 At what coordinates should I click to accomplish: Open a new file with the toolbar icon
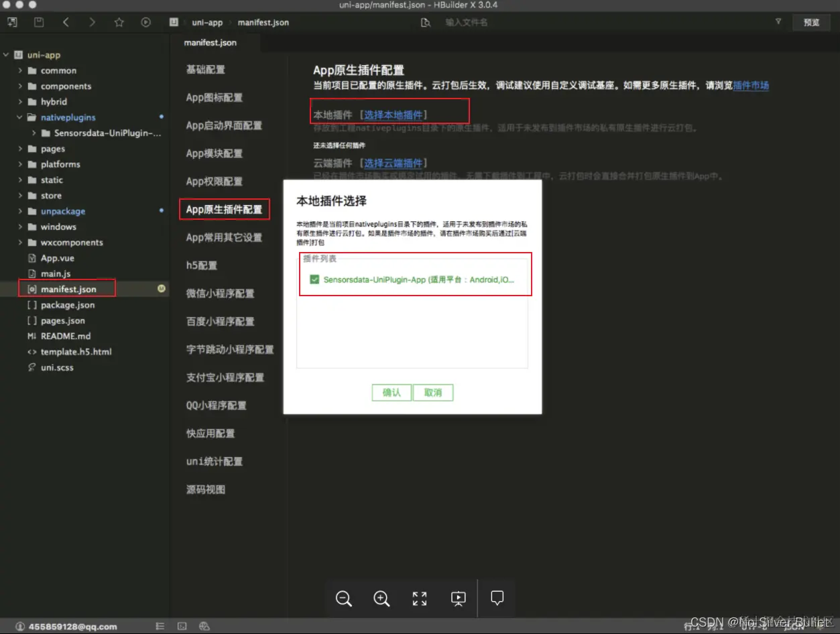(11, 22)
